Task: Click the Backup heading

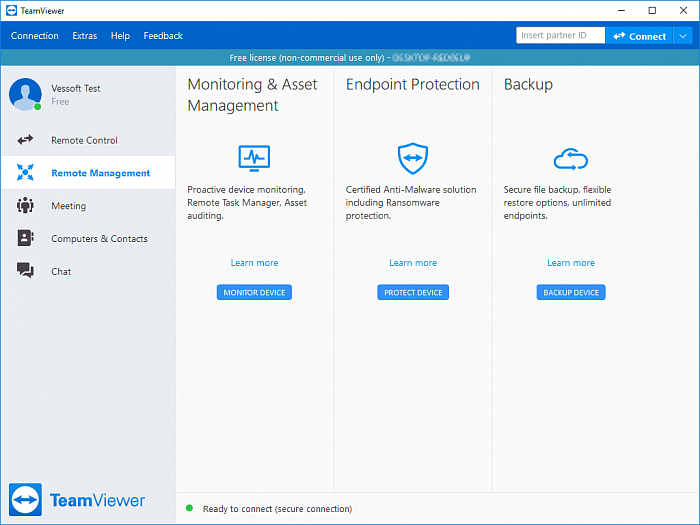Action: (528, 84)
